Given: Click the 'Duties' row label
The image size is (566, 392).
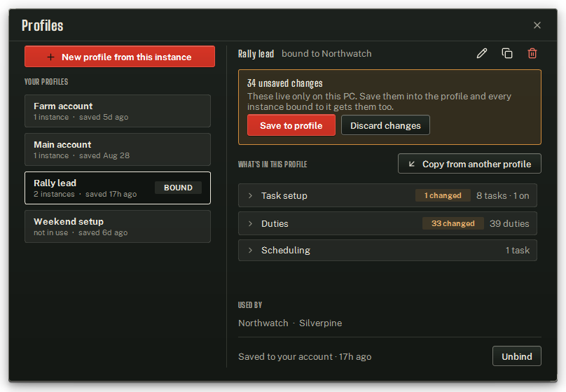Looking at the screenshot, I should coord(275,223).
